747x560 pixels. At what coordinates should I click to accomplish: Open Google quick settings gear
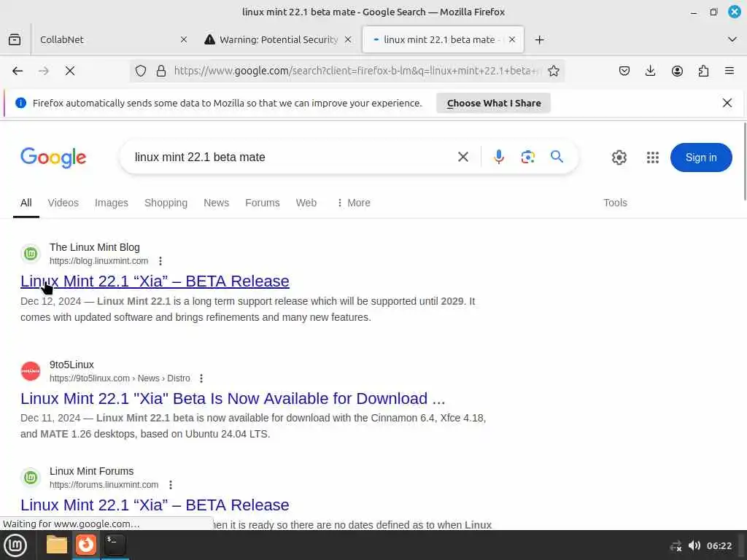(619, 157)
